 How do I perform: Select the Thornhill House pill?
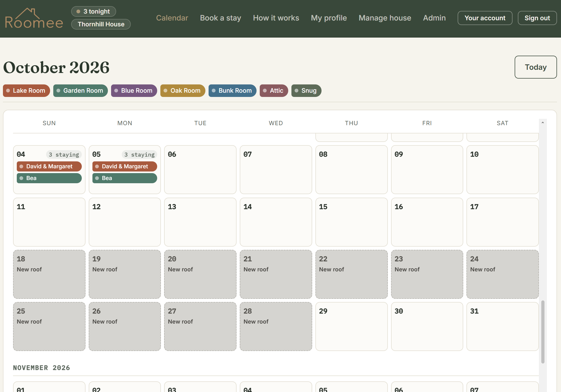101,24
